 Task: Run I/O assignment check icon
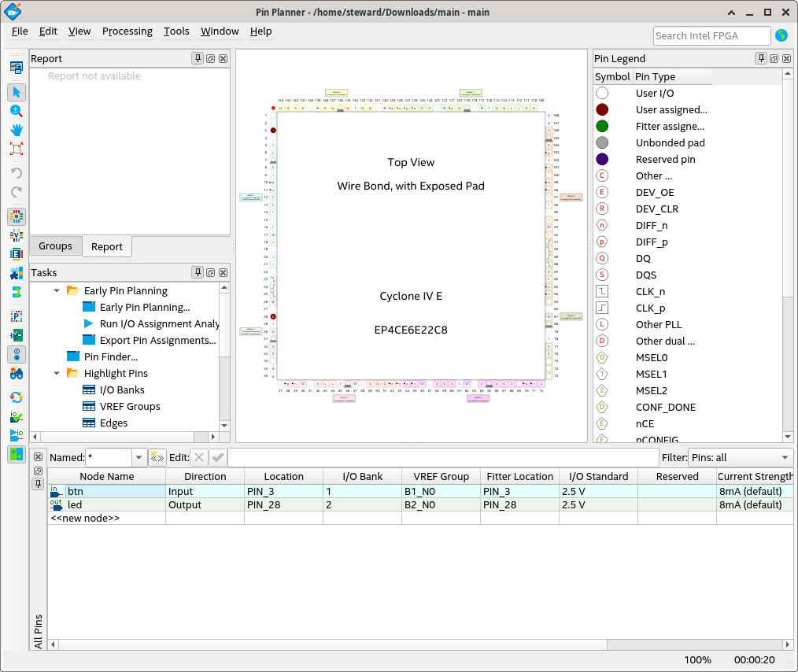point(17,416)
